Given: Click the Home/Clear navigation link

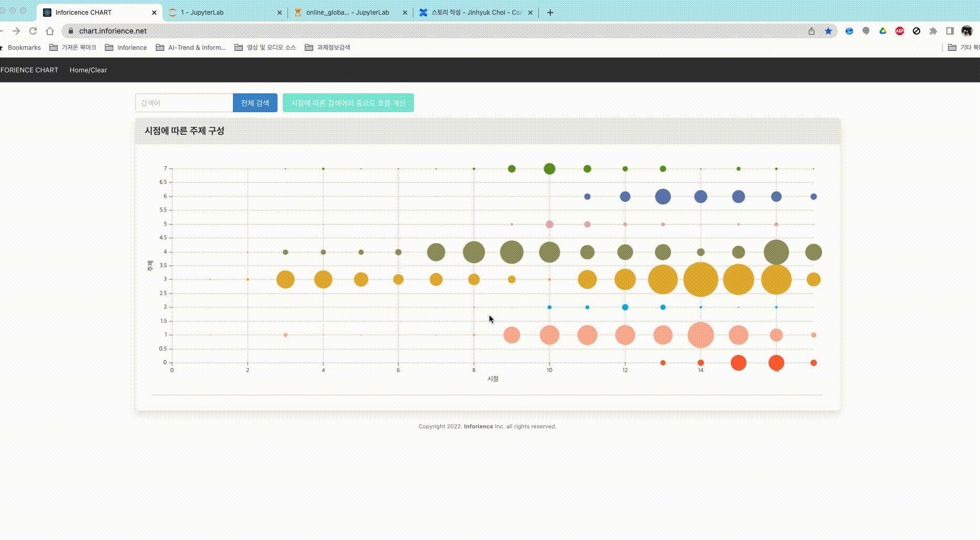Looking at the screenshot, I should (88, 70).
